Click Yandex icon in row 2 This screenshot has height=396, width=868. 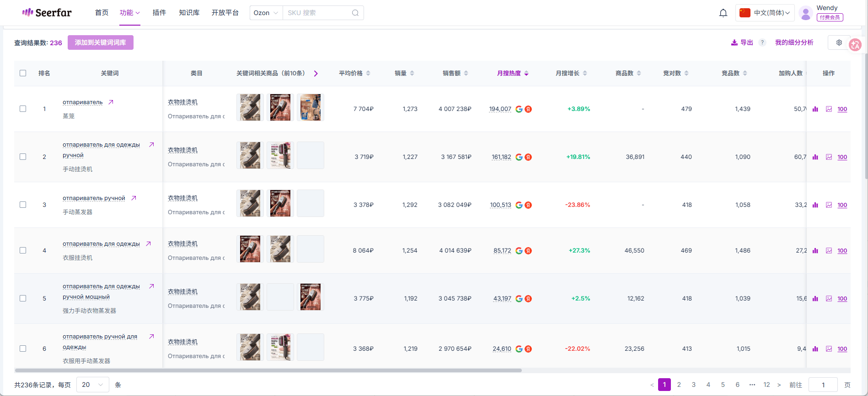528,157
